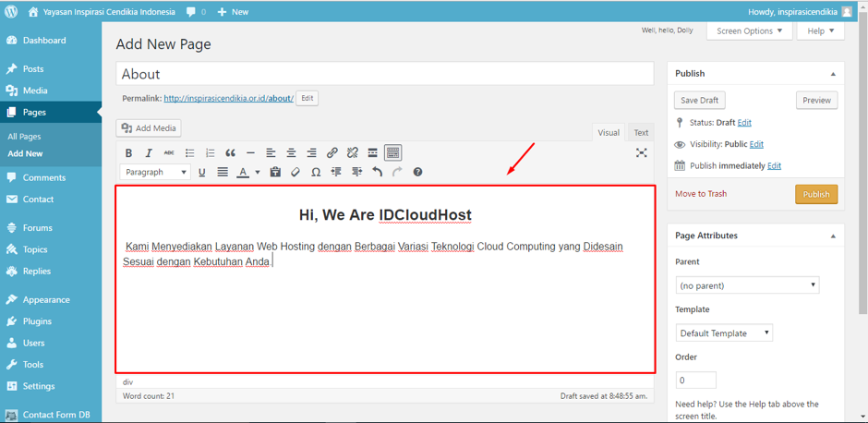The height and width of the screenshot is (423, 868).
Task: Insert a numbered list
Action: coord(210,152)
